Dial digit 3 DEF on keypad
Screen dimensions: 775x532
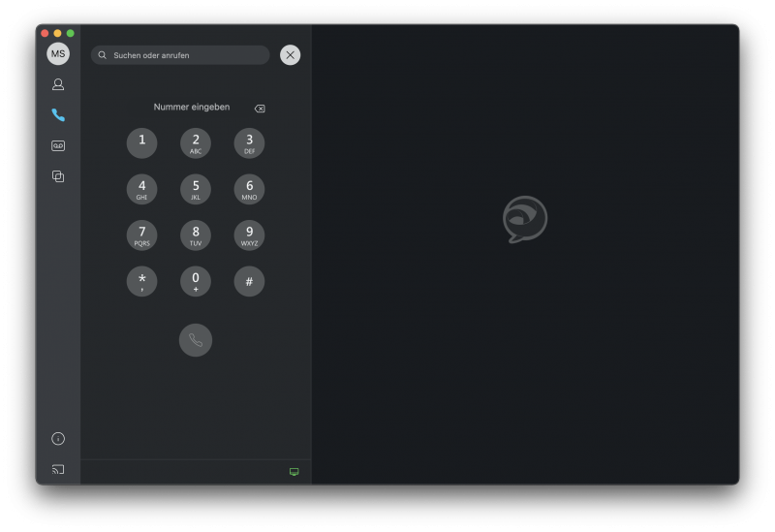[249, 142]
